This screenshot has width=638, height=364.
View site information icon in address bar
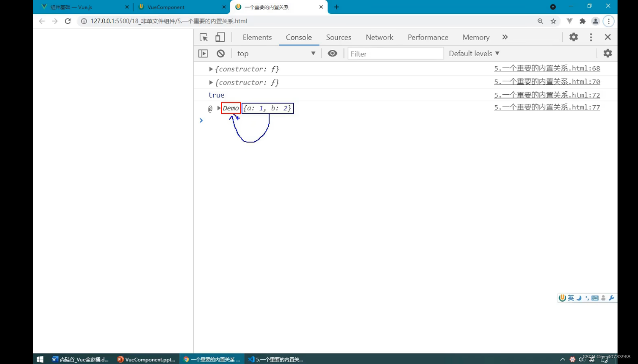tap(84, 21)
